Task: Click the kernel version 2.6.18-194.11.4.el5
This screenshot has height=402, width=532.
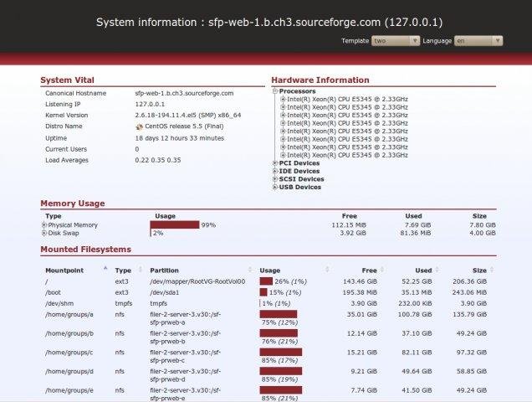Action: point(188,116)
